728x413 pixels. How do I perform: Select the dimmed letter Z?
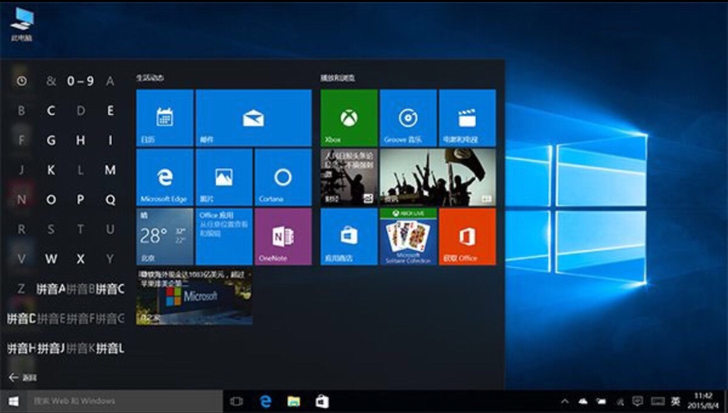coord(21,289)
